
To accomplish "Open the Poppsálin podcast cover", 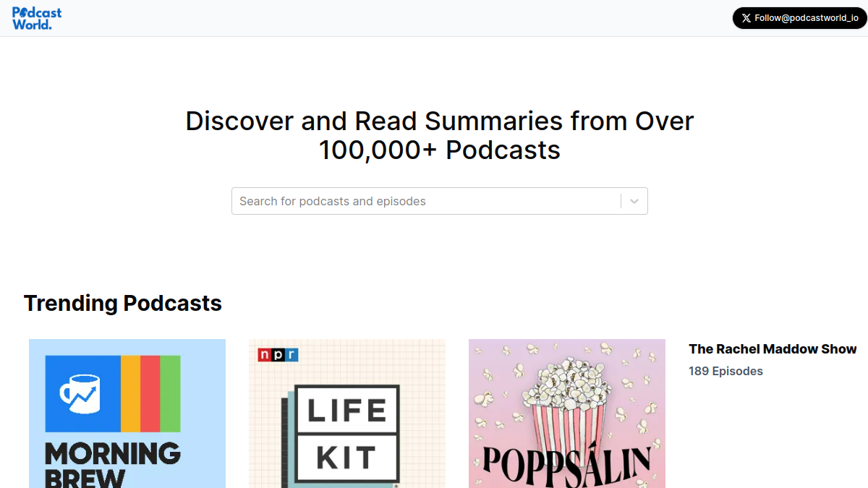I will click(567, 414).
